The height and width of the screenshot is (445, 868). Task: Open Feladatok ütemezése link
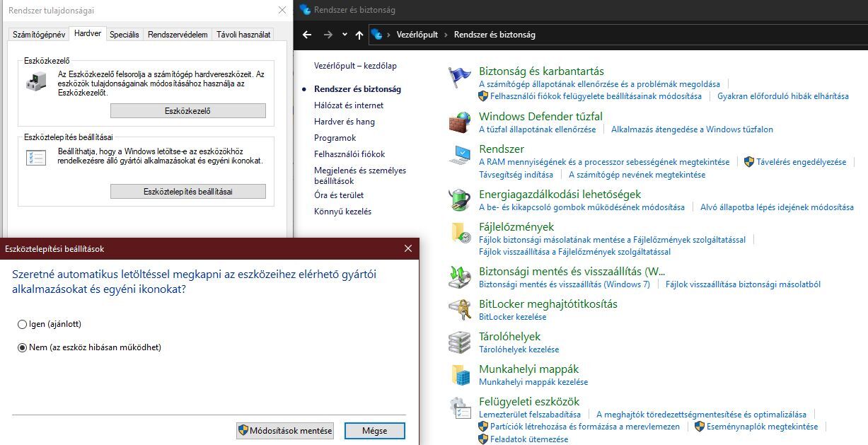click(529, 439)
